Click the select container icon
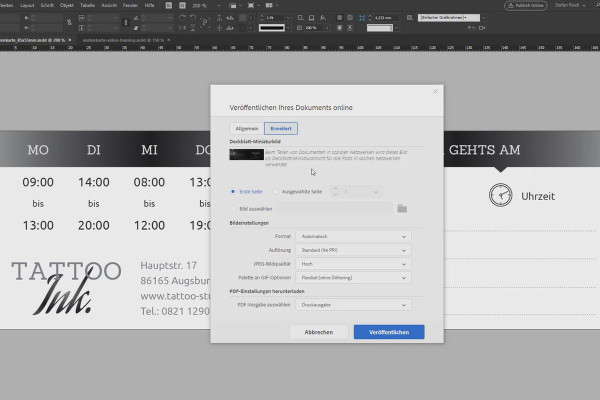 click(x=219, y=18)
